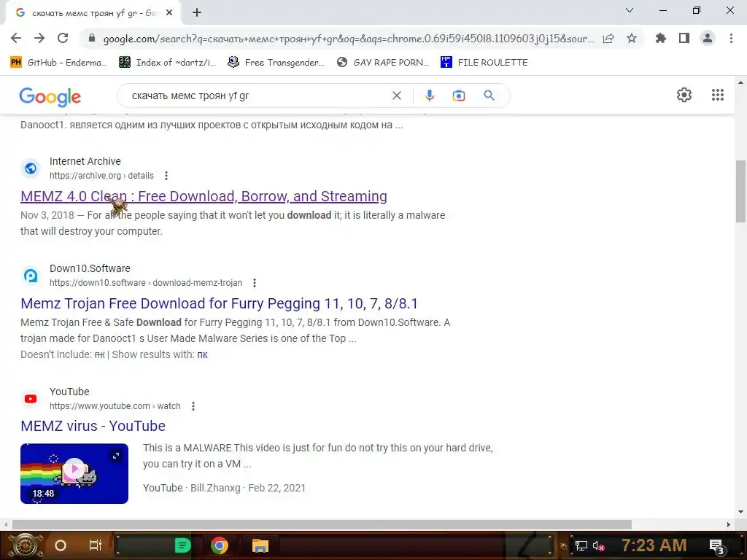Open the FILE ROULETTE bookmark
The width and height of the screenshot is (747, 560).
[484, 63]
